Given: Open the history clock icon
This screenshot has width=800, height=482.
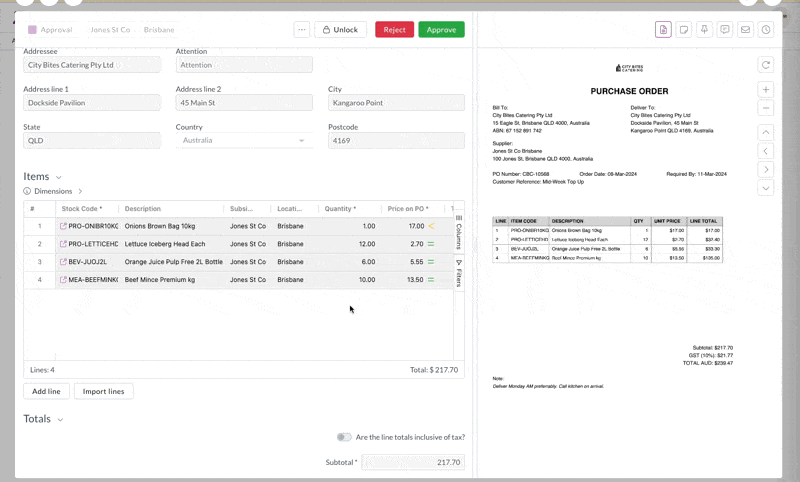Looking at the screenshot, I should 766,30.
